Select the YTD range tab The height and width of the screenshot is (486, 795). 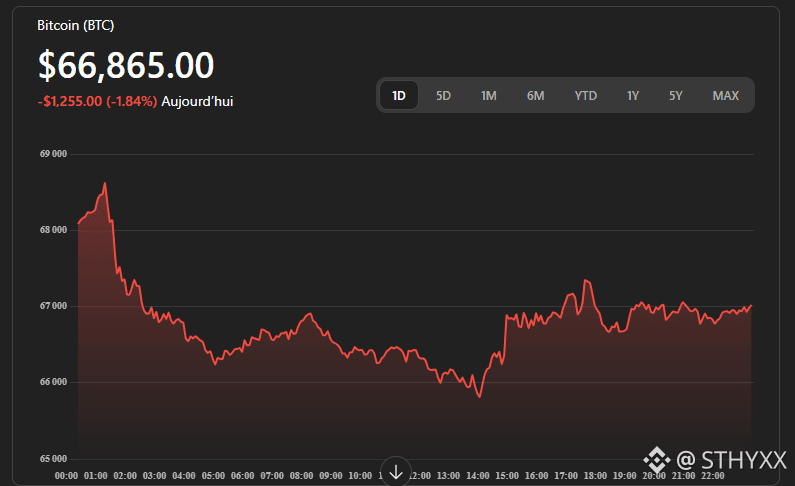pos(586,95)
